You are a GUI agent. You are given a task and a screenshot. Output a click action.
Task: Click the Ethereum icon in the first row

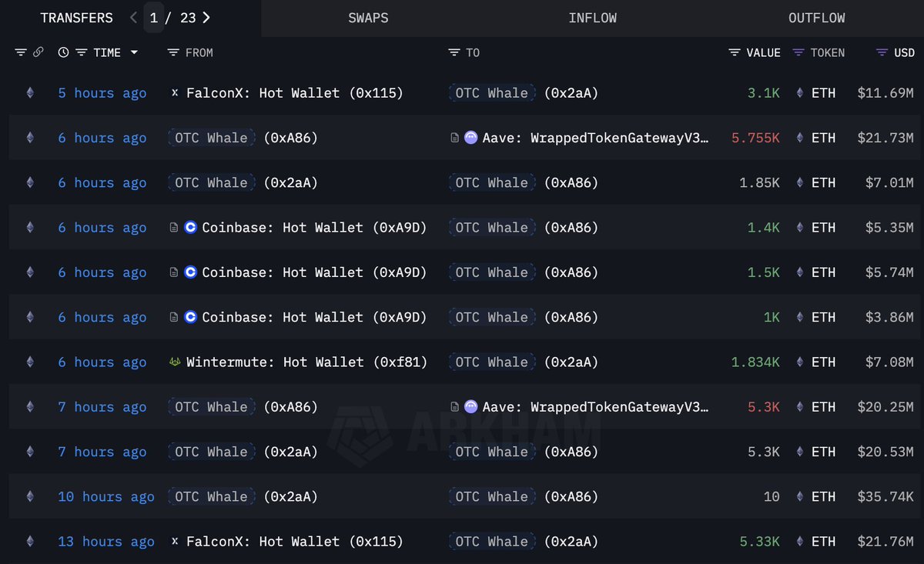coord(30,93)
